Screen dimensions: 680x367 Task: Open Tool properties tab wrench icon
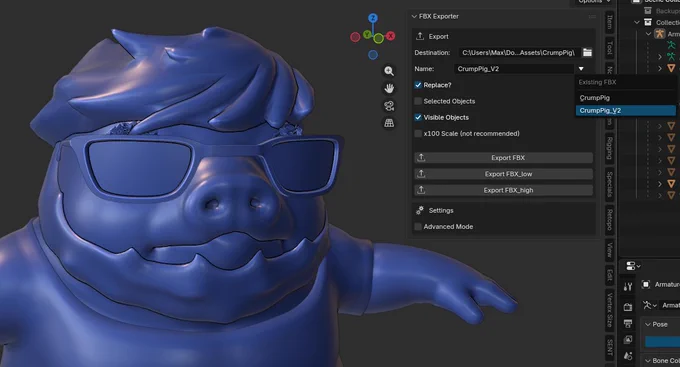click(x=628, y=287)
